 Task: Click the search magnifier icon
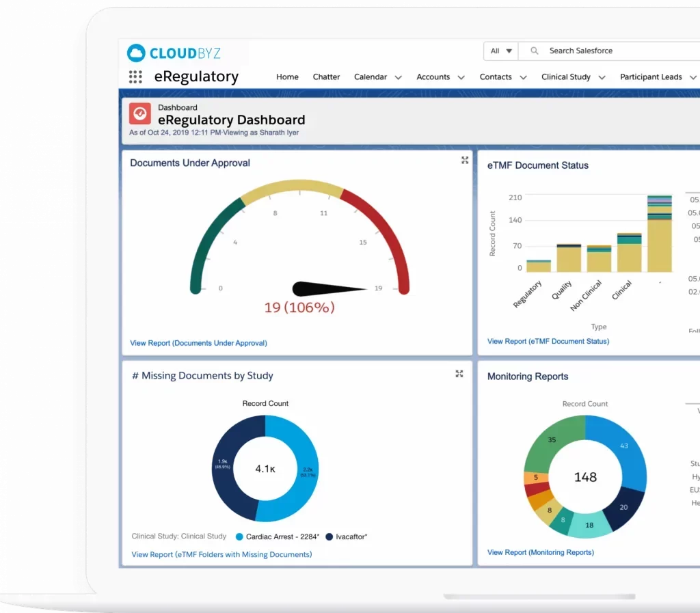pyautogui.click(x=535, y=51)
